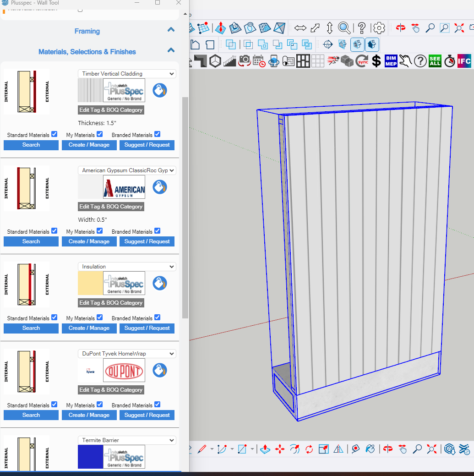Open the calendar scheduling icon

[x=259, y=61]
